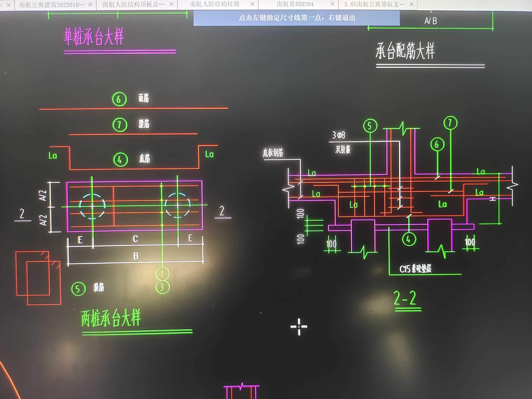The height and width of the screenshot is (399, 532).
Task: Click the 底板钢筋 annotation
Action: click(x=273, y=153)
